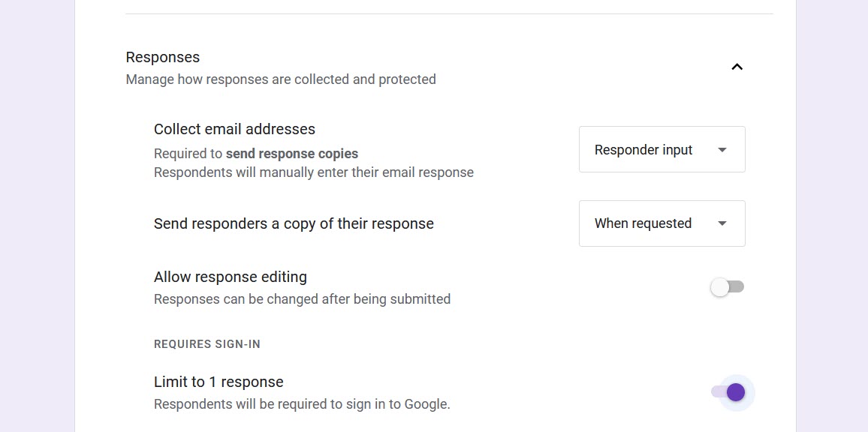
Task: Enable the Allow response editing switch
Action: tap(726, 286)
